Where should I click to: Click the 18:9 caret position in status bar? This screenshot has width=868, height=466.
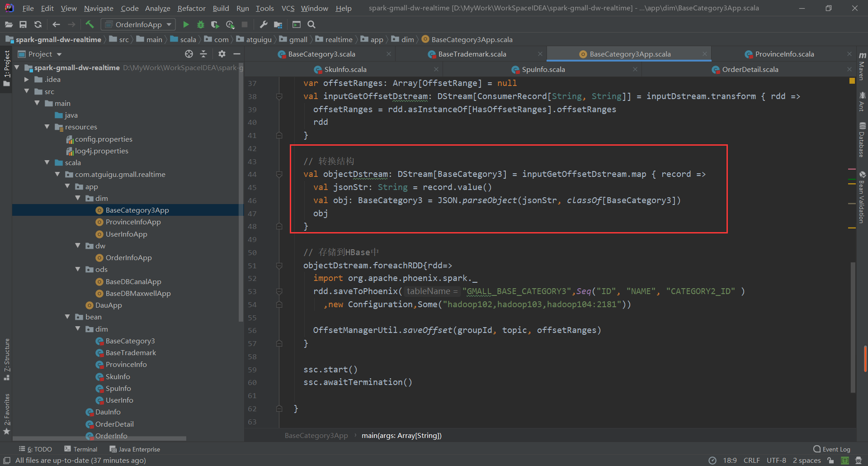coord(730,461)
